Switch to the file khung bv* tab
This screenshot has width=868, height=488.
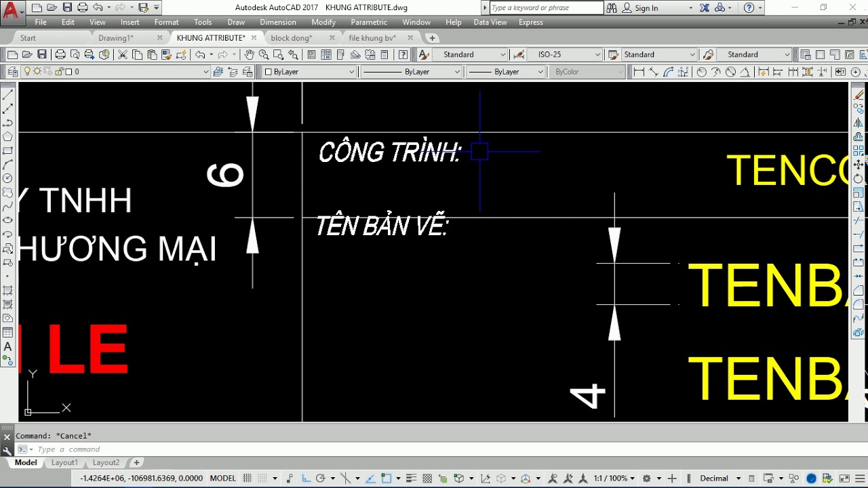372,38
